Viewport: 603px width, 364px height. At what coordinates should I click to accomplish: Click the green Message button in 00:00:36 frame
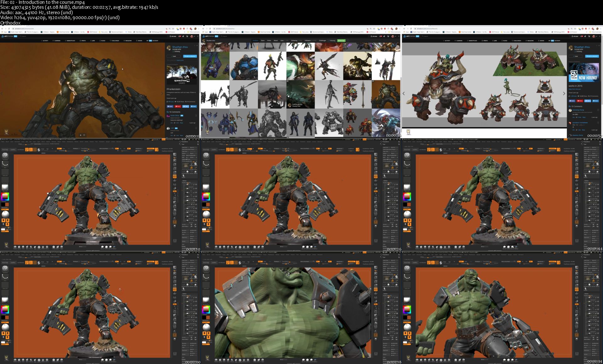click(x=341, y=40)
